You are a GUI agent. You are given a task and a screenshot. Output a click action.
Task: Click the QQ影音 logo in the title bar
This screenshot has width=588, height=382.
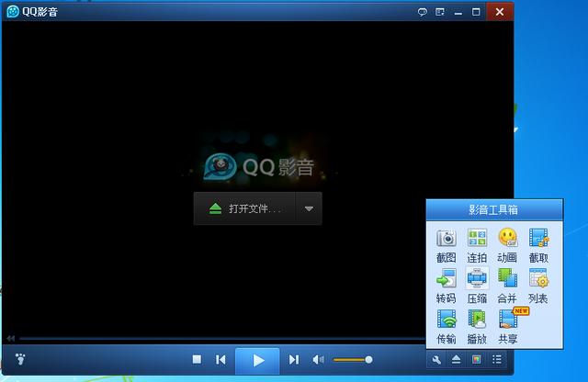click(13, 12)
